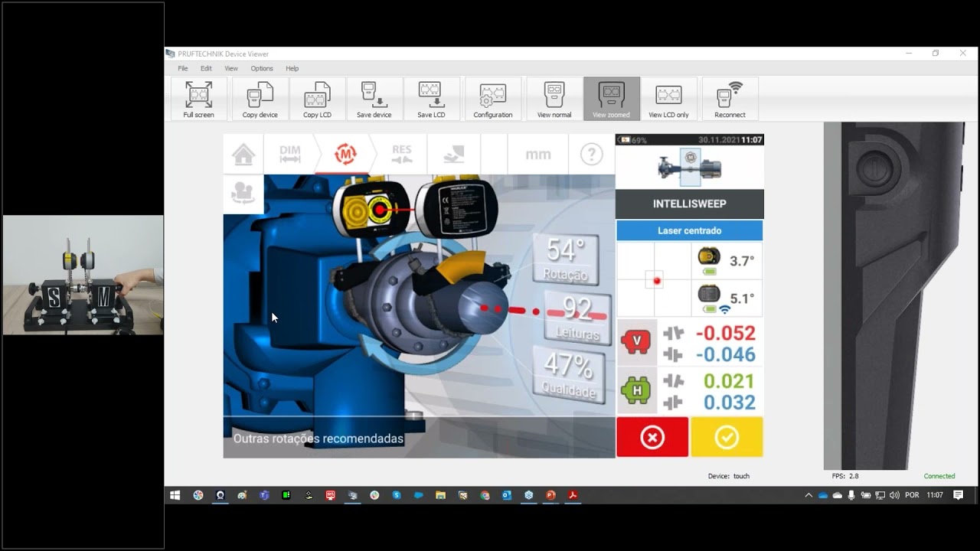Tap the 47% Qualidade readout
Image resolution: width=980 pixels, height=551 pixels.
pos(570,375)
